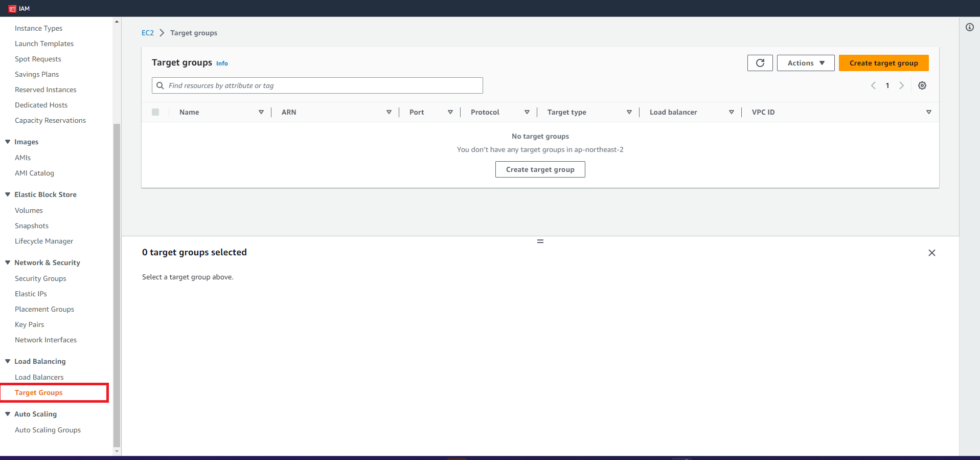The height and width of the screenshot is (460, 980).
Task: Click the Target groups breadcrumb text
Action: coord(194,33)
